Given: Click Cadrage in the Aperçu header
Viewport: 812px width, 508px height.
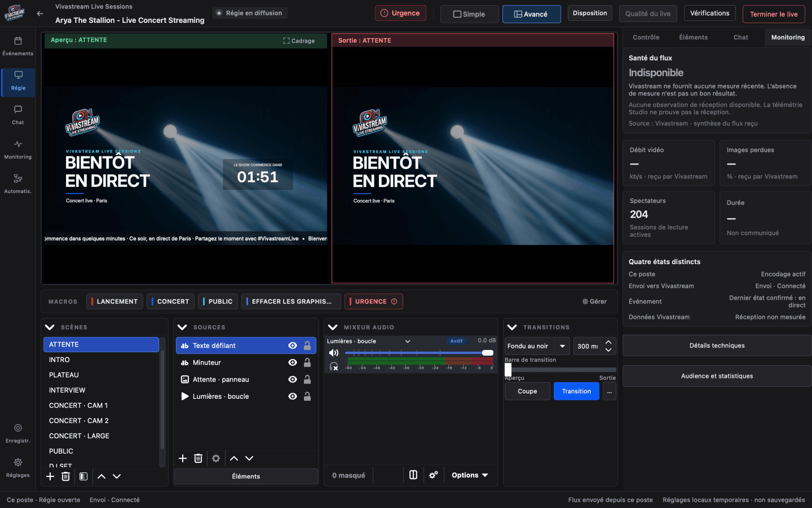Looking at the screenshot, I should click(299, 41).
